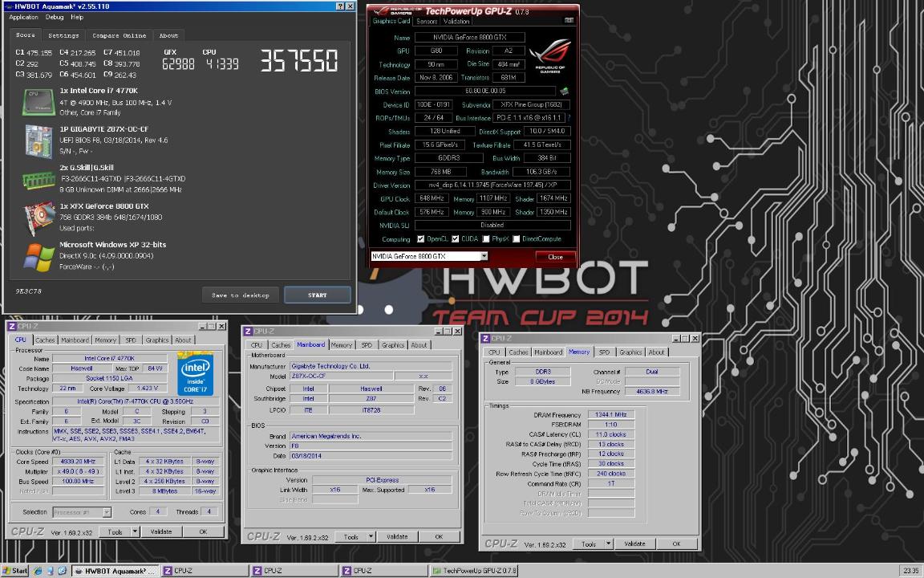Click the G.Skill RAM module icon in Aquamark
This screenshot has width=924, height=578.
[x=38, y=179]
